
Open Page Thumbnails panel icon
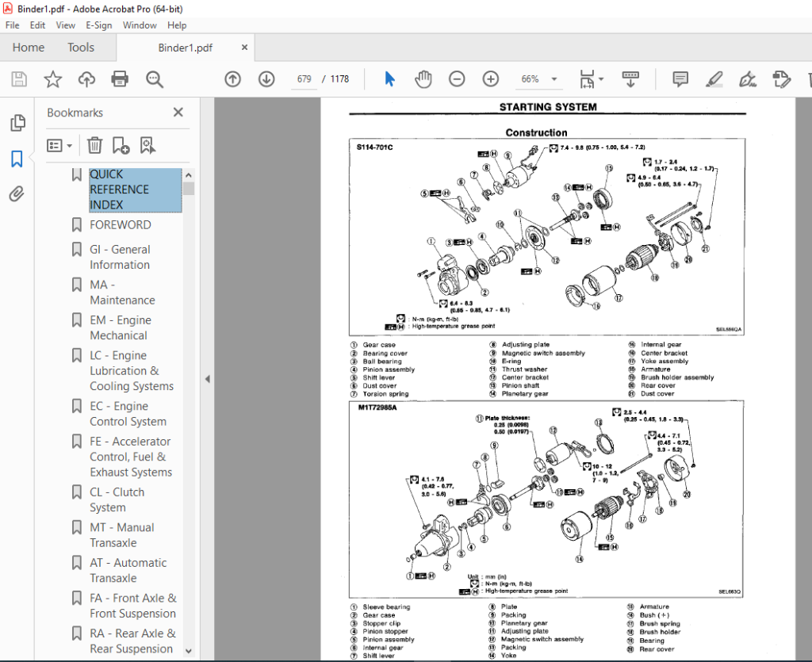17,123
